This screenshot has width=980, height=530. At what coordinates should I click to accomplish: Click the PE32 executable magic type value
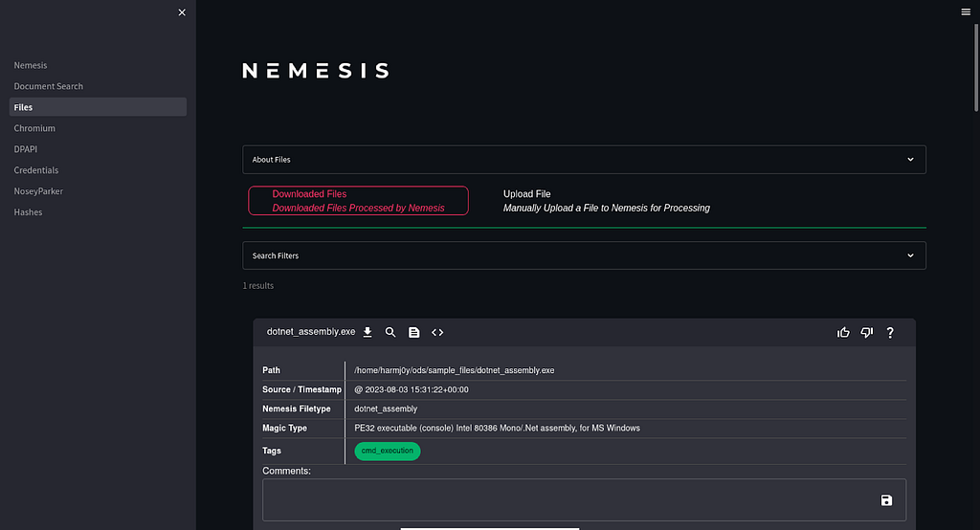click(x=497, y=429)
